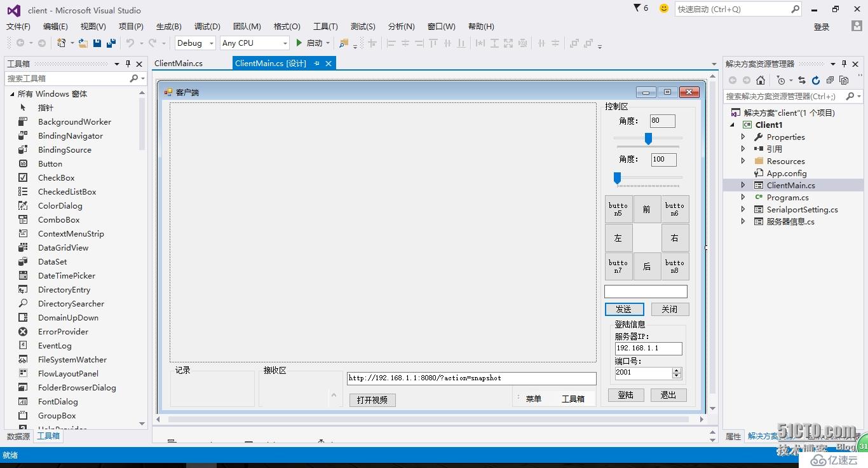Click the 关闭 button on form

(x=670, y=309)
